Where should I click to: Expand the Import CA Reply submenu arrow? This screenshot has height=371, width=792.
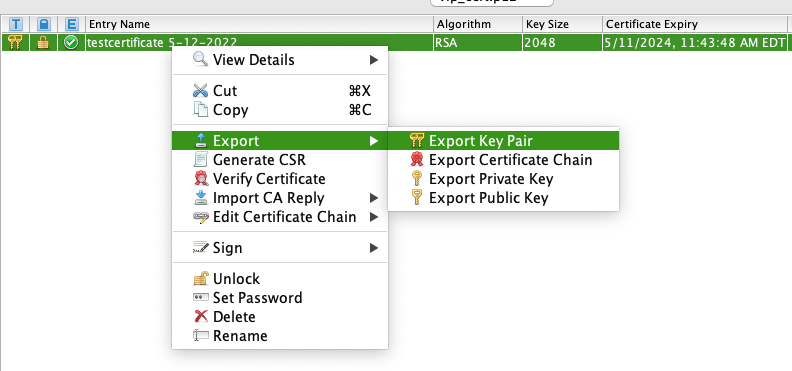tap(374, 198)
